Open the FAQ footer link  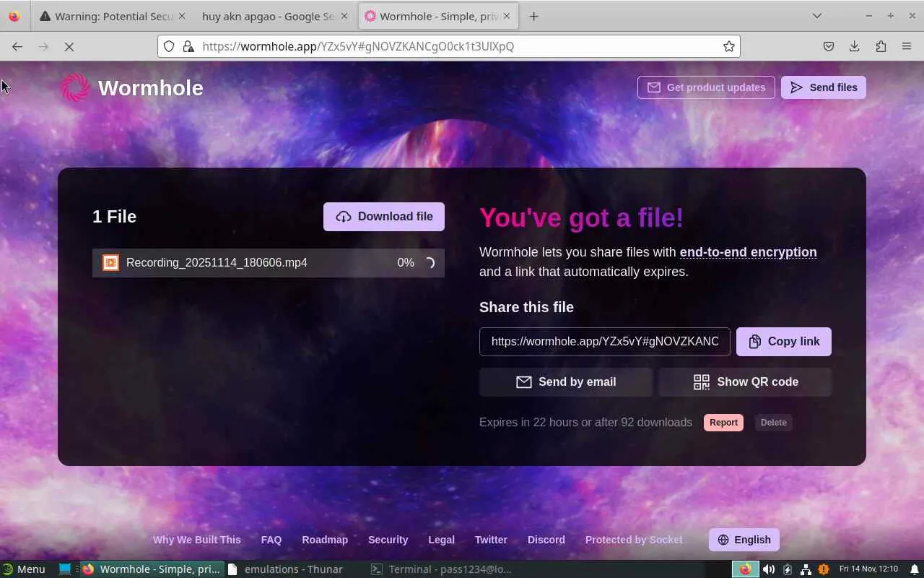pos(271,540)
